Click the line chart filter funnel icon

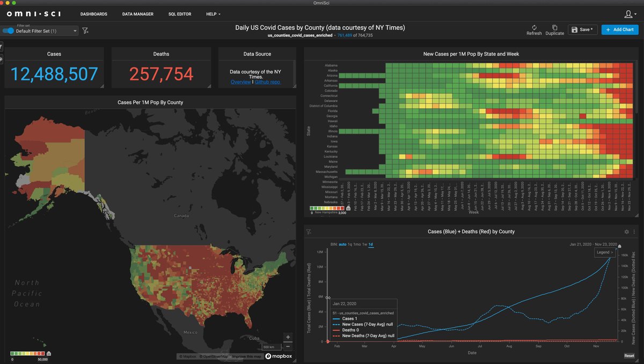tap(309, 232)
